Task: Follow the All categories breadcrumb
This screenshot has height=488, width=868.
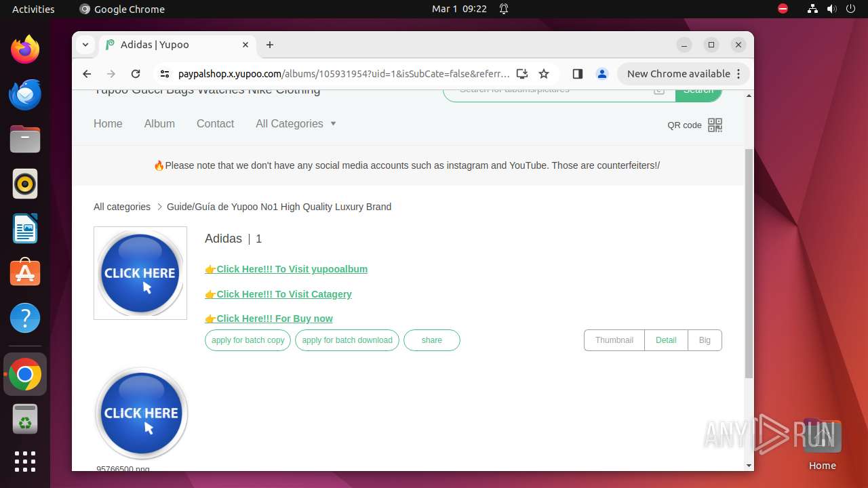Action: coord(122,207)
